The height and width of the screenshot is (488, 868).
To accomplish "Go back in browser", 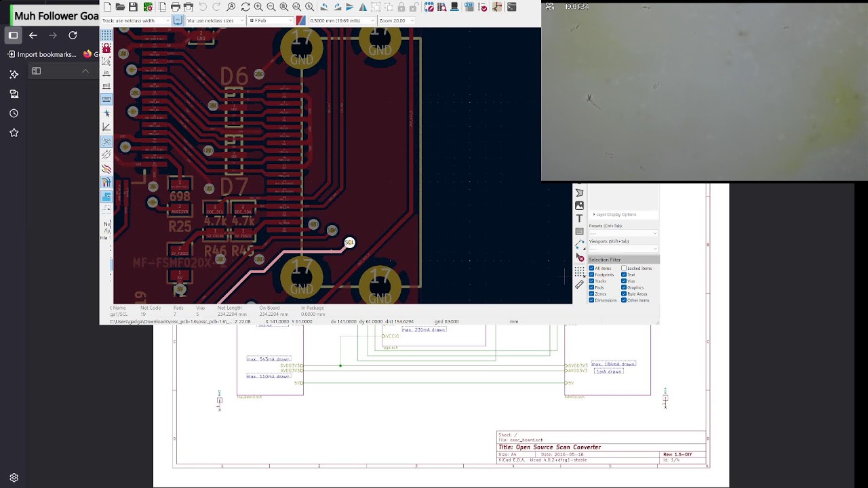I will 33,35.
